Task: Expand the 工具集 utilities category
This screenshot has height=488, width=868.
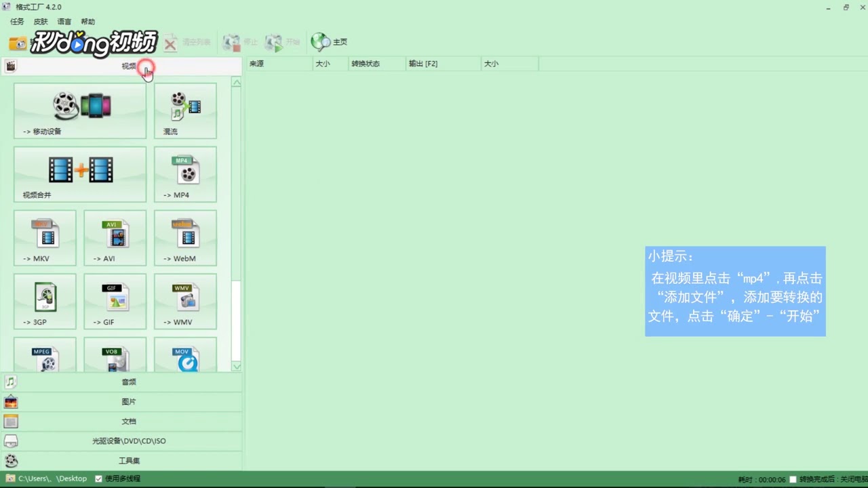Action: pyautogui.click(x=121, y=461)
